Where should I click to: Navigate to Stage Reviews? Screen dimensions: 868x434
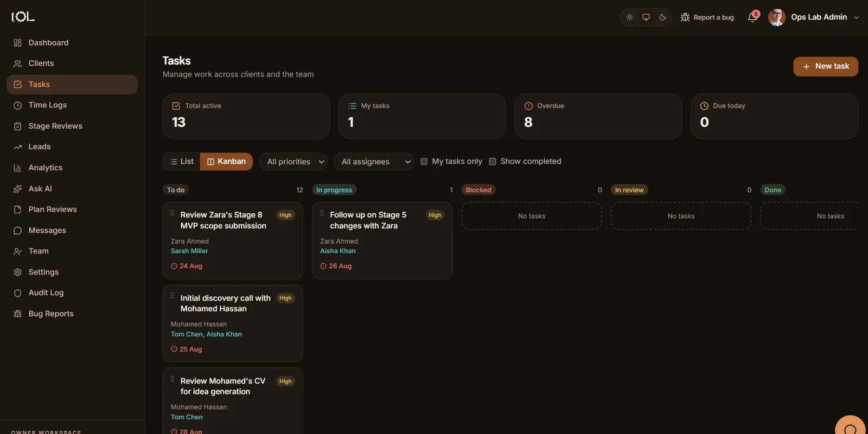click(72, 126)
